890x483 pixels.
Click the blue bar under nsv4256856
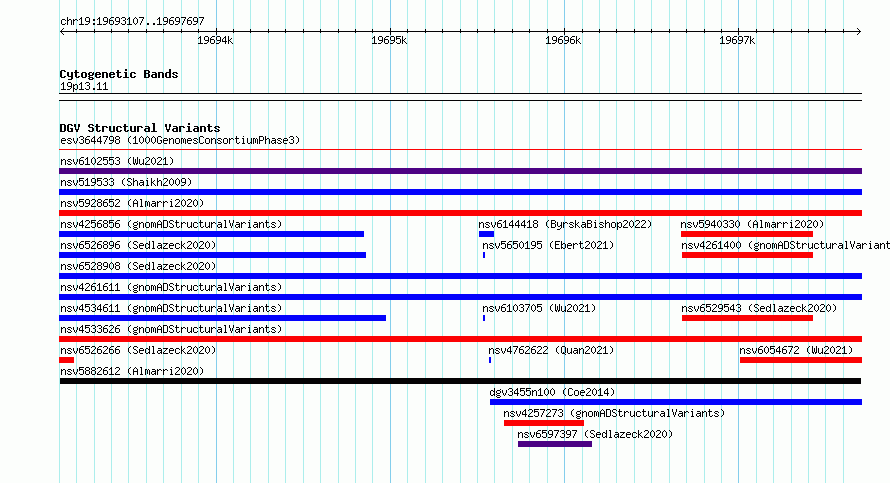pyautogui.click(x=211, y=234)
